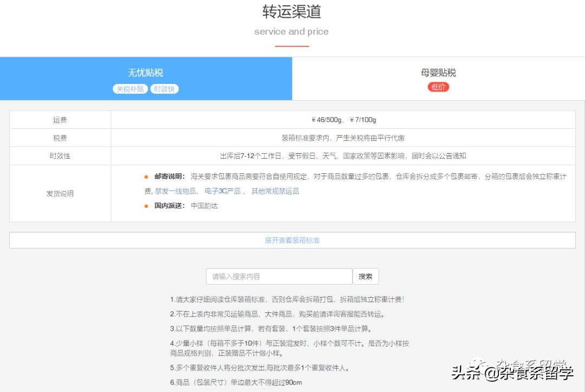Expand 展开查看装箱标准 section
The height and width of the screenshot is (392, 585).
coord(292,240)
